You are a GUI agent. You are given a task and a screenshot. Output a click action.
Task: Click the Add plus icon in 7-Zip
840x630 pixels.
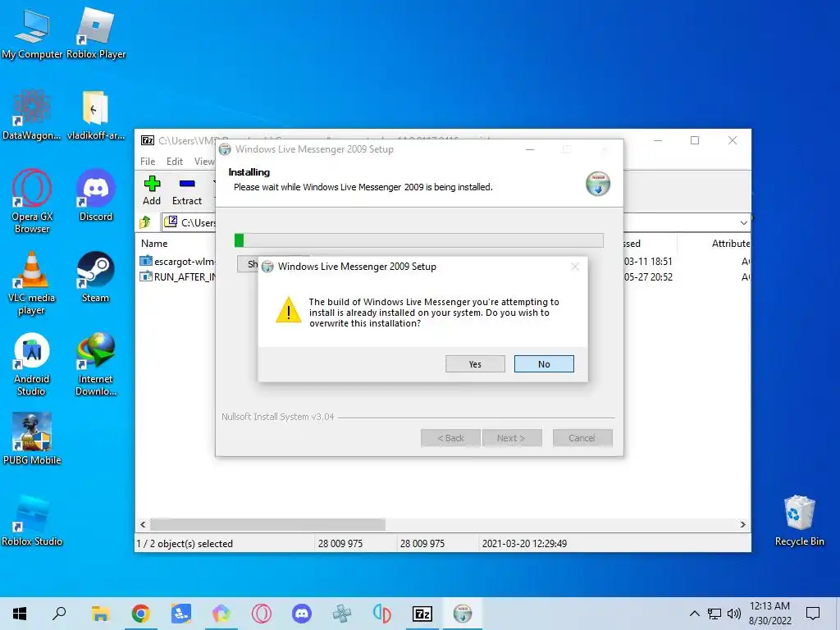(152, 184)
